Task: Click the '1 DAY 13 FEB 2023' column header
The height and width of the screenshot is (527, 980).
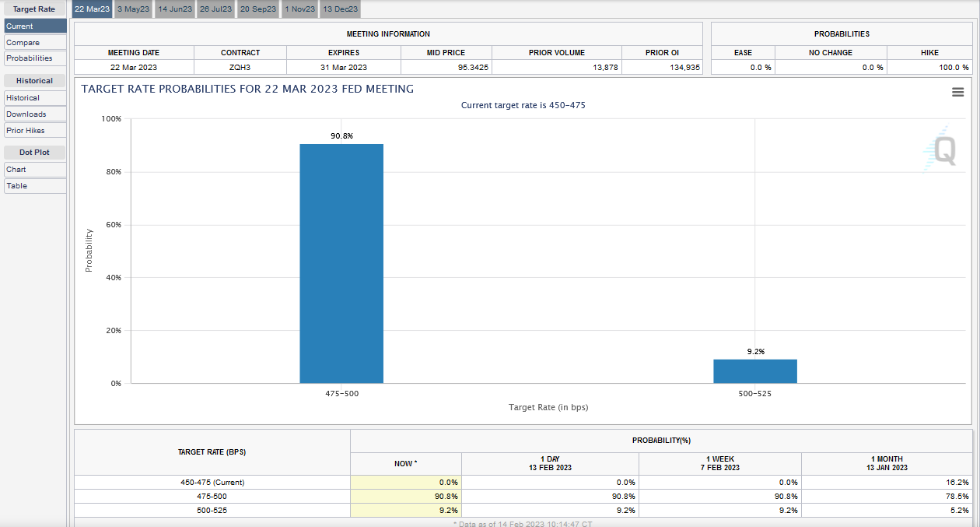Action: point(550,464)
